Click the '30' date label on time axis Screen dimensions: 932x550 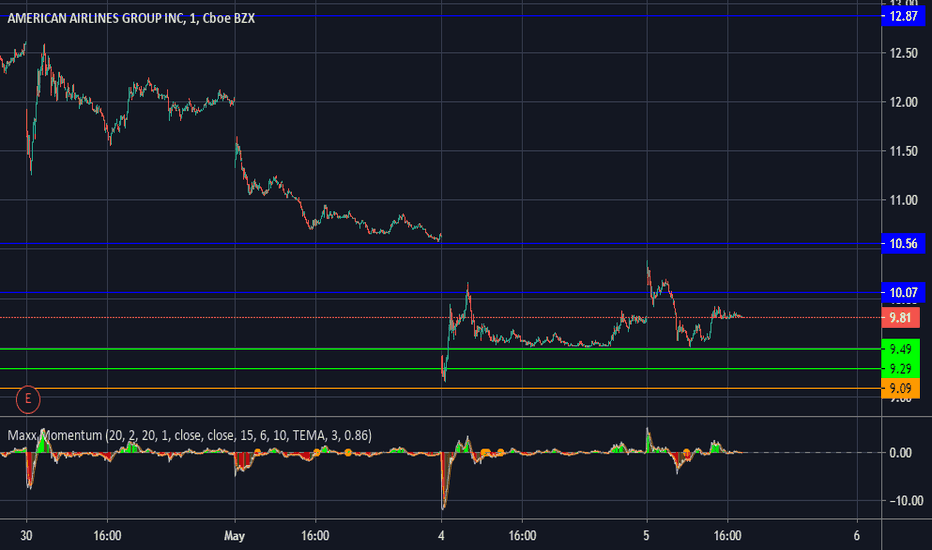coord(26,536)
